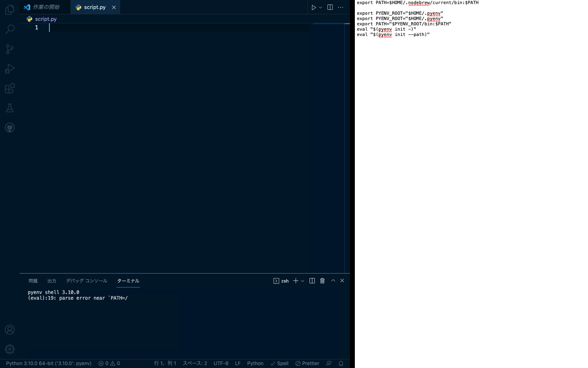Close the terminal panel
Image resolution: width=588 pixels, height=368 pixels.
pyautogui.click(x=342, y=280)
